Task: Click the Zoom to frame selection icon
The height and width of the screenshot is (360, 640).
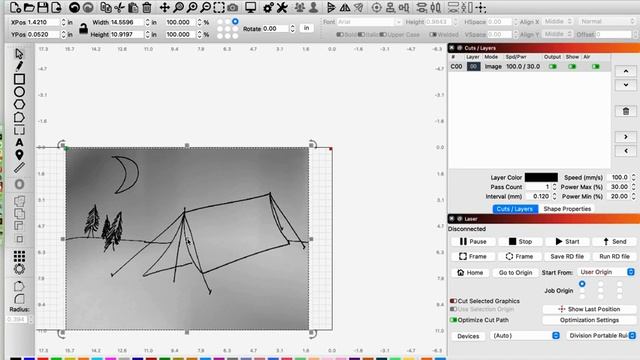Action: (219, 7)
